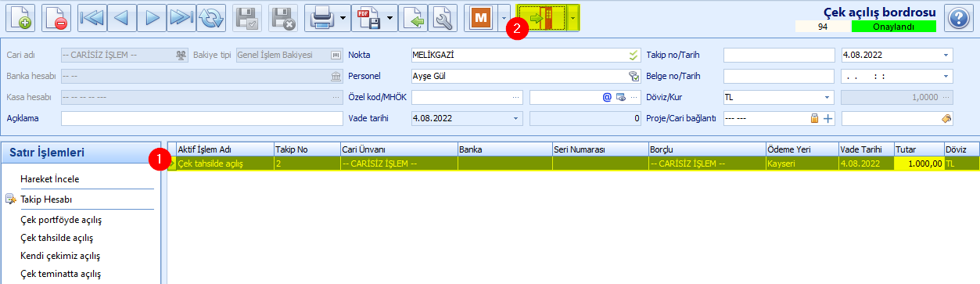Select Kendi çekimiz açılış in the side panel

point(60,256)
